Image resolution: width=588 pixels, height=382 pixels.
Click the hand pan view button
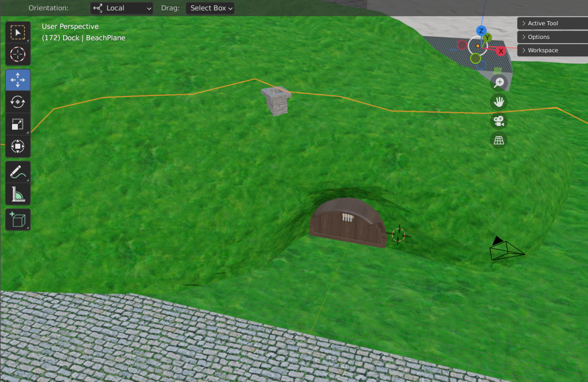click(499, 102)
